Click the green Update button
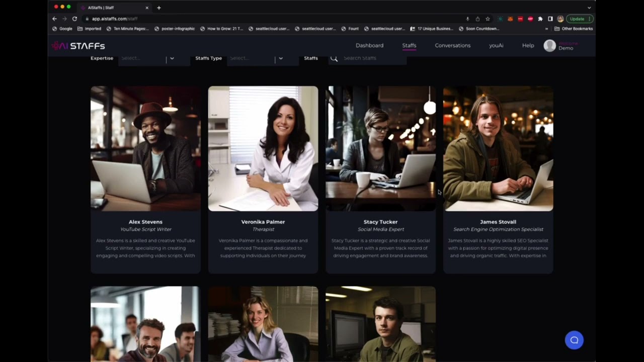Screen dimensions: 644x362 pos(580,19)
